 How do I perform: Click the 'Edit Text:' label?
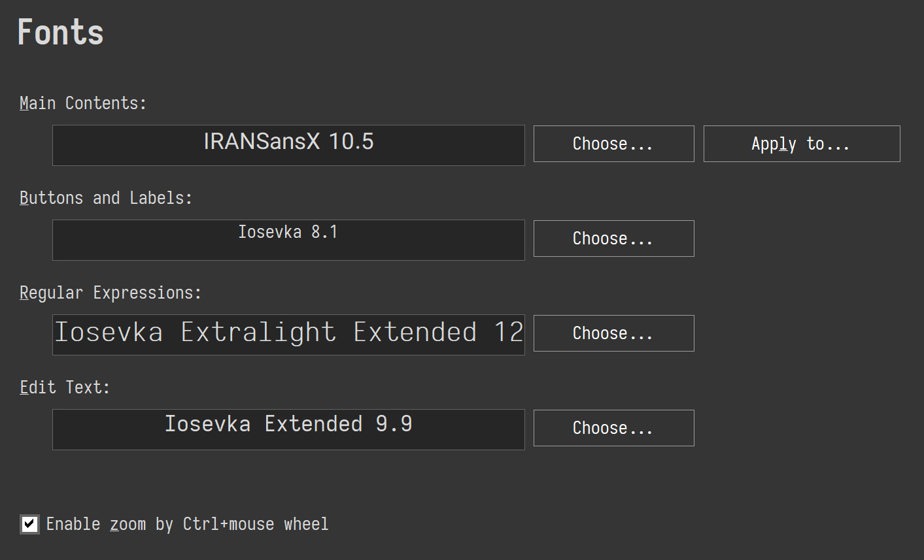tap(65, 387)
